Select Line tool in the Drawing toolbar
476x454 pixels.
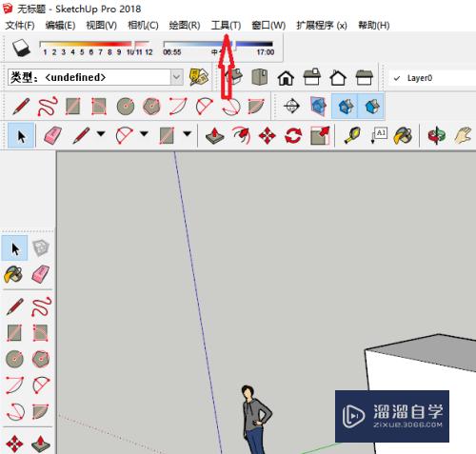(x=21, y=106)
